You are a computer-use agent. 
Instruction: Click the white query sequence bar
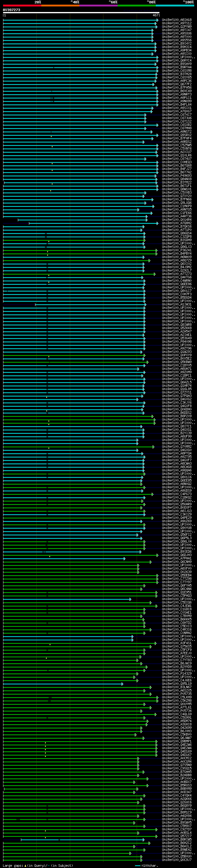(81, 12)
